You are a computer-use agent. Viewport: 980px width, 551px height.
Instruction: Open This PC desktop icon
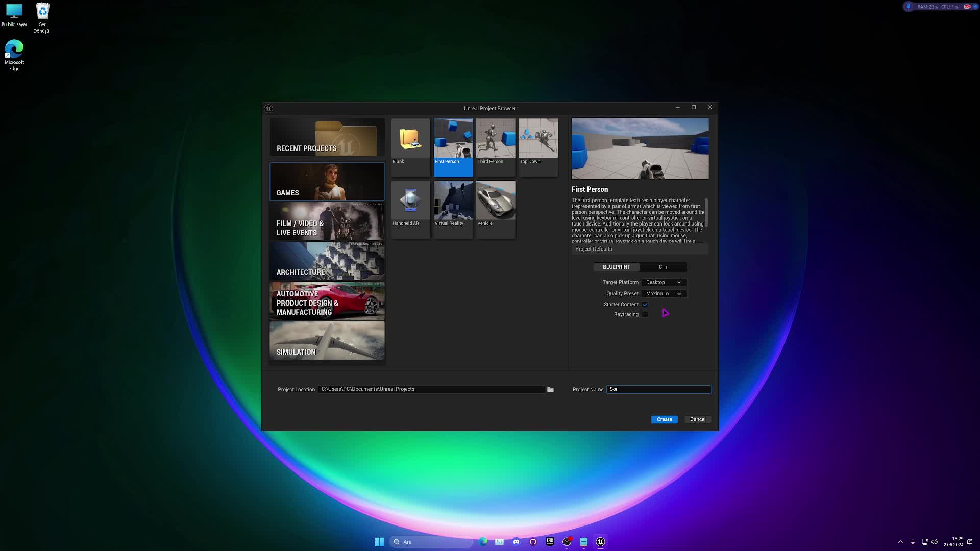point(14,15)
